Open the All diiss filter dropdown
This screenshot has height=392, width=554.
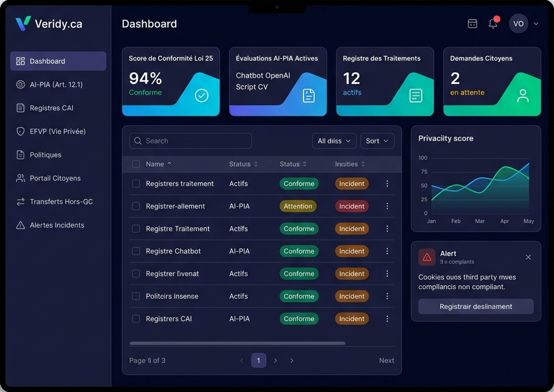[335, 141]
